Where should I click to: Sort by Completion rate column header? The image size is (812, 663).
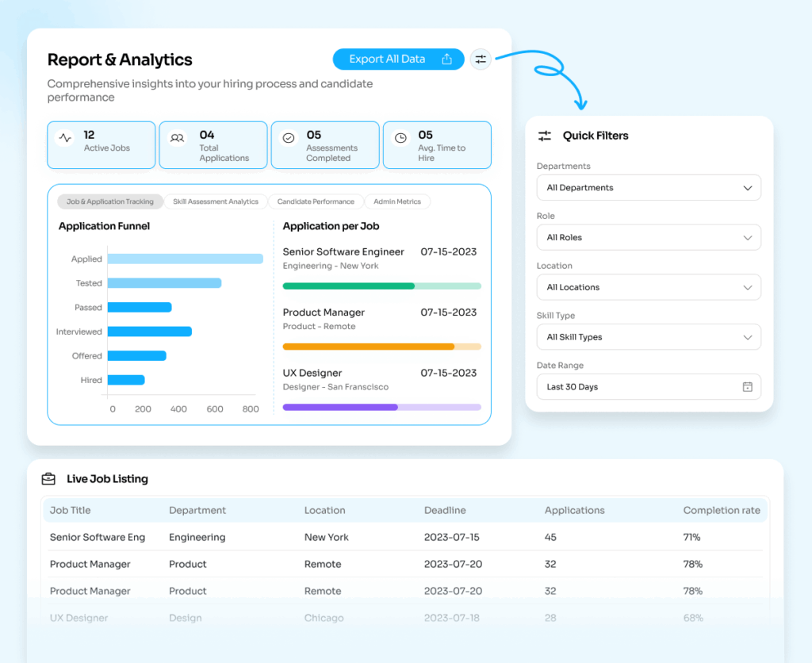pos(722,510)
